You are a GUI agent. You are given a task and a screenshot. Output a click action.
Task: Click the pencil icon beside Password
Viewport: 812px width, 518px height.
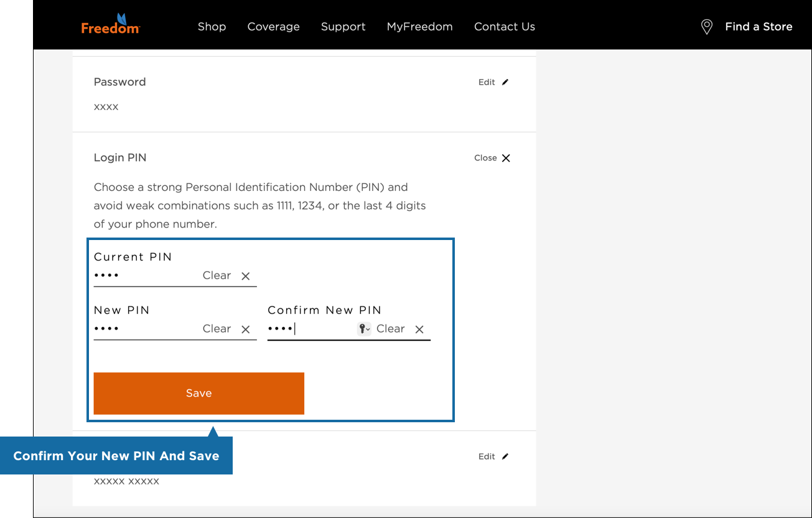pos(505,82)
